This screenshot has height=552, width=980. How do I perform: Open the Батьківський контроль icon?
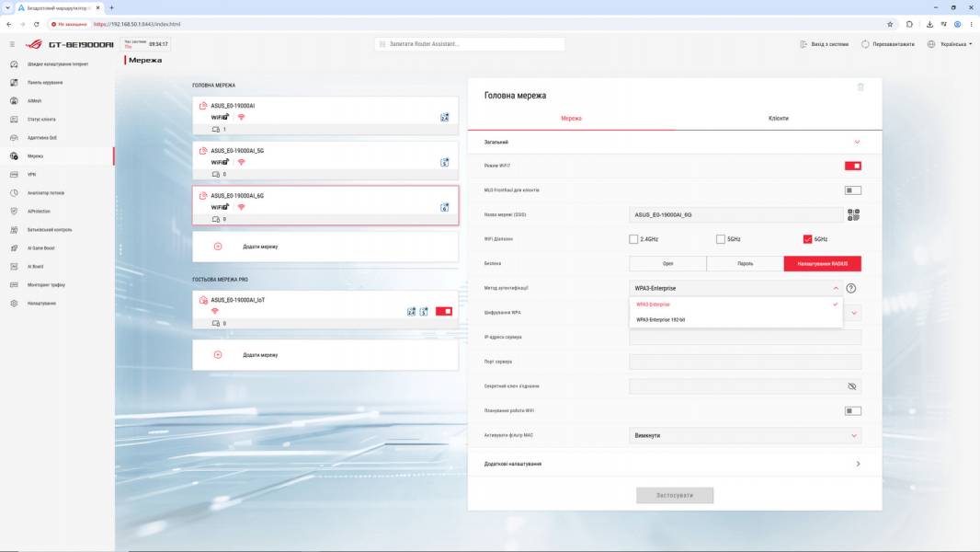14,230
